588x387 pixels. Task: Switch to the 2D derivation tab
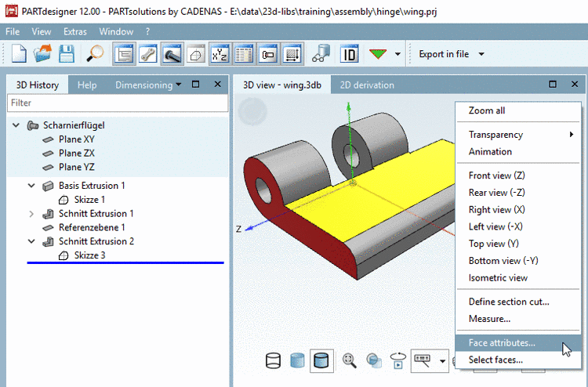367,85
